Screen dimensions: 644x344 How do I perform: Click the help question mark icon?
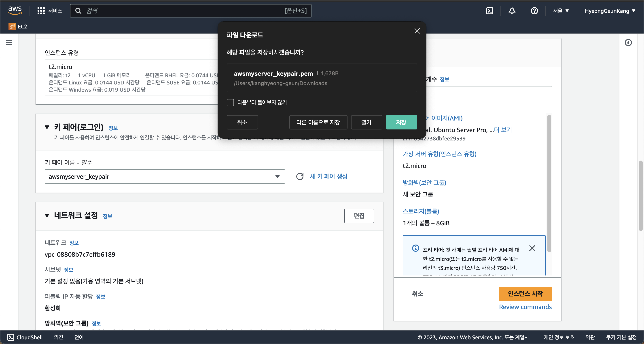tap(534, 11)
